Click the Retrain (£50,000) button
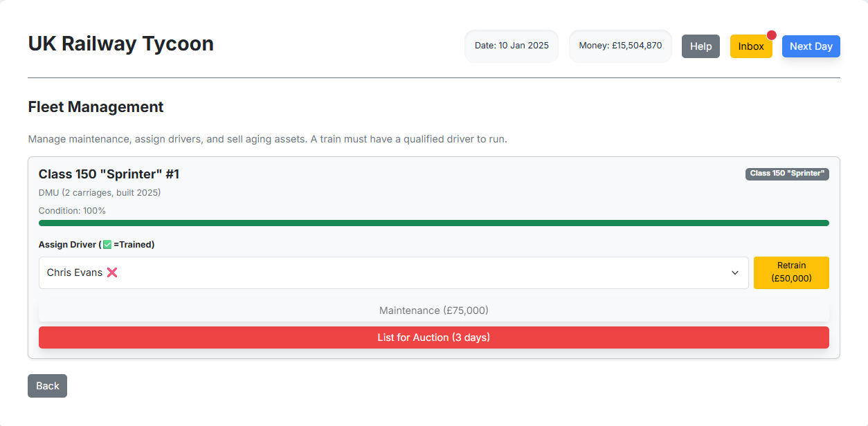Image resolution: width=868 pixels, height=426 pixels. coord(791,272)
